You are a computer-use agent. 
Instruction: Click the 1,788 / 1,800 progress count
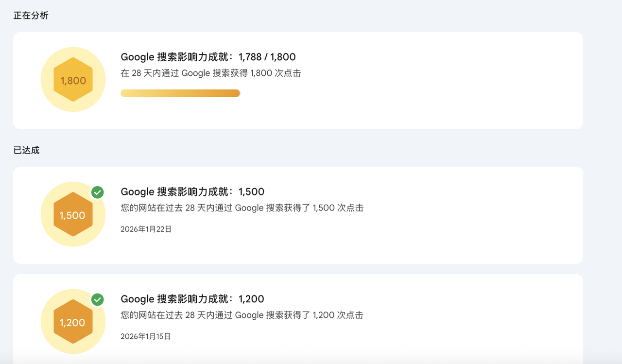[267, 57]
